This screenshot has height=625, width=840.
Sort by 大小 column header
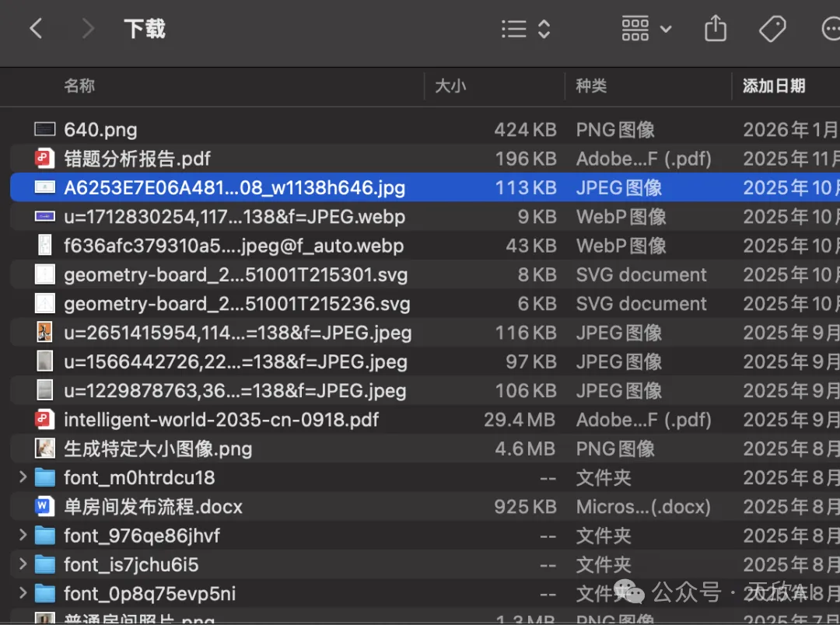450,86
